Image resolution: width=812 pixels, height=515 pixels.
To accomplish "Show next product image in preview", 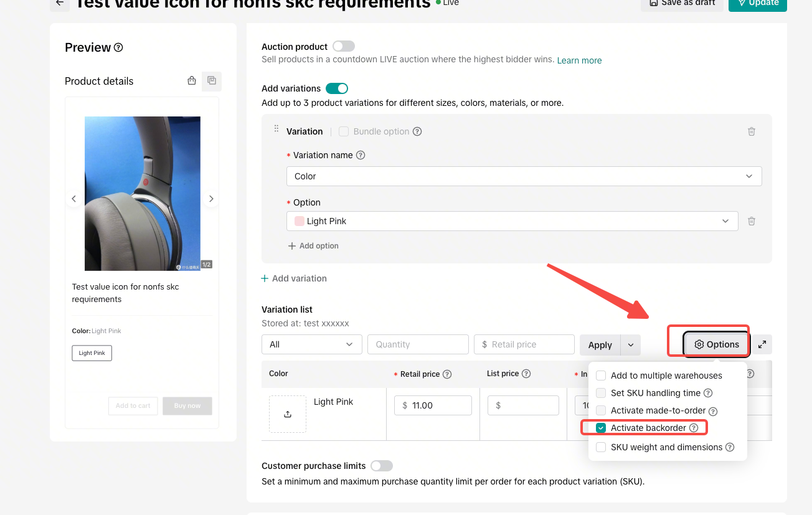I will click(211, 199).
